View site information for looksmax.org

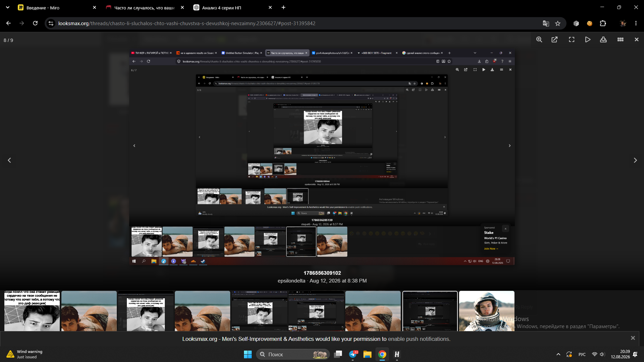[51, 23]
